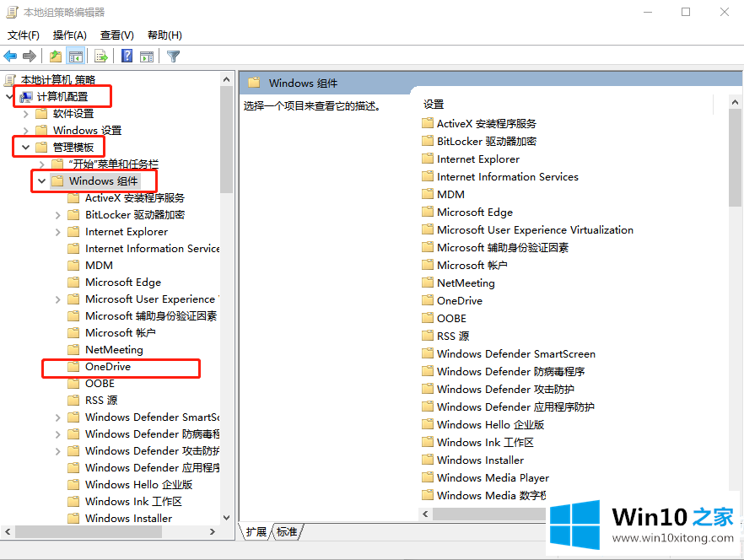Open Windows Defender 防病毒程序 in settings list
Screen dimensions: 744x560
pyautogui.click(x=510, y=372)
